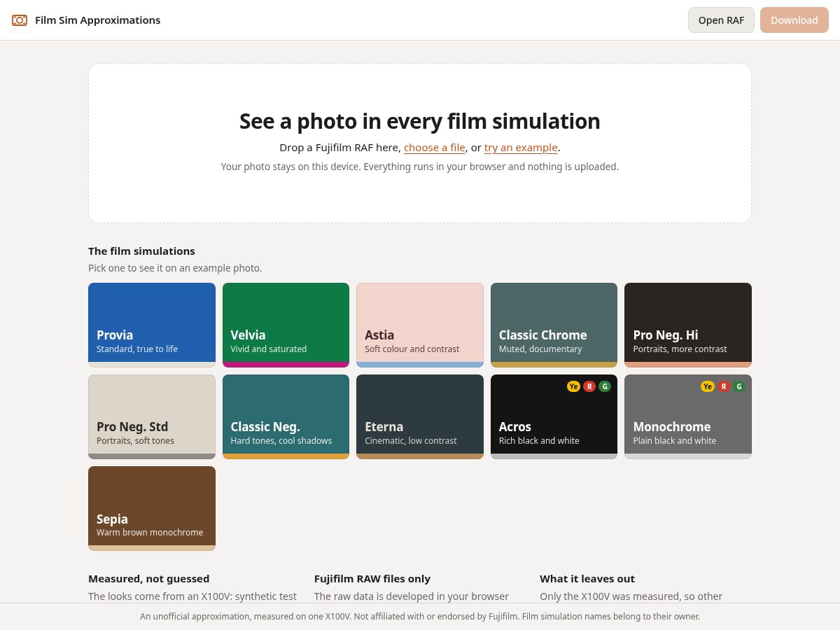Choose the Pro Neg. Hi simulation card
This screenshot has height=630, width=840.
(x=688, y=325)
